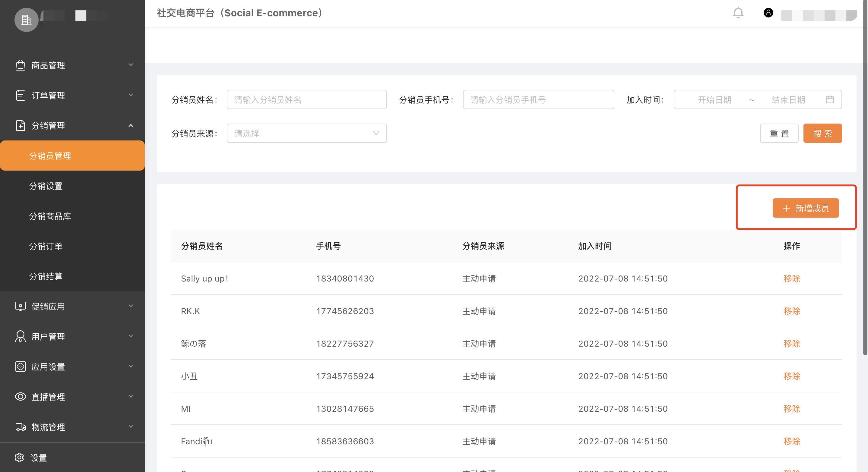Remove distributor Fandiจุ๊บ

pos(791,441)
